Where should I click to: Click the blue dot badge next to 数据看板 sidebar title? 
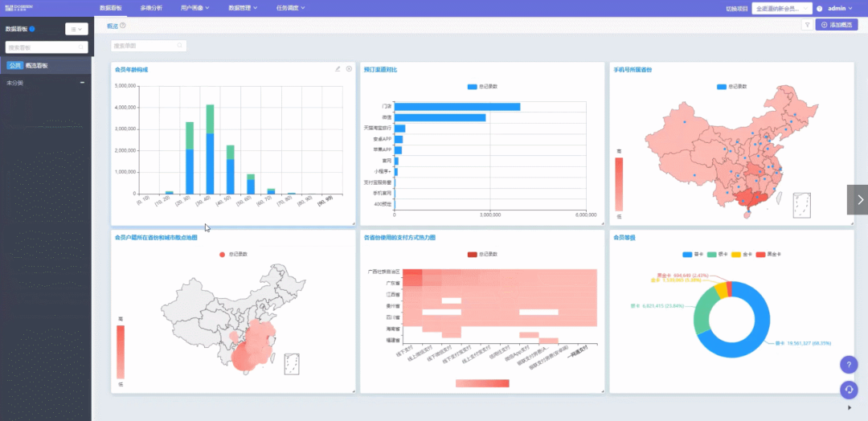click(32, 29)
